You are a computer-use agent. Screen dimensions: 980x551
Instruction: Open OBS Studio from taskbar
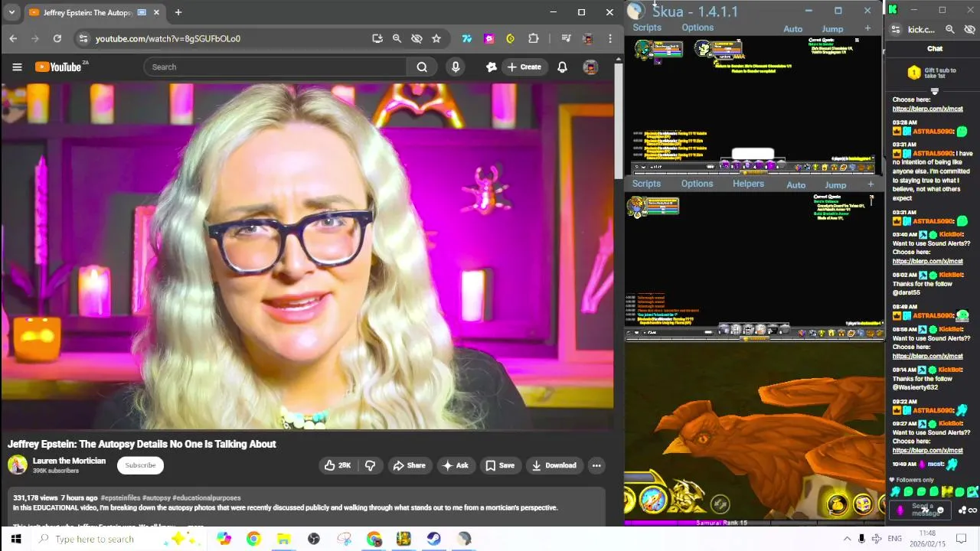(313, 539)
